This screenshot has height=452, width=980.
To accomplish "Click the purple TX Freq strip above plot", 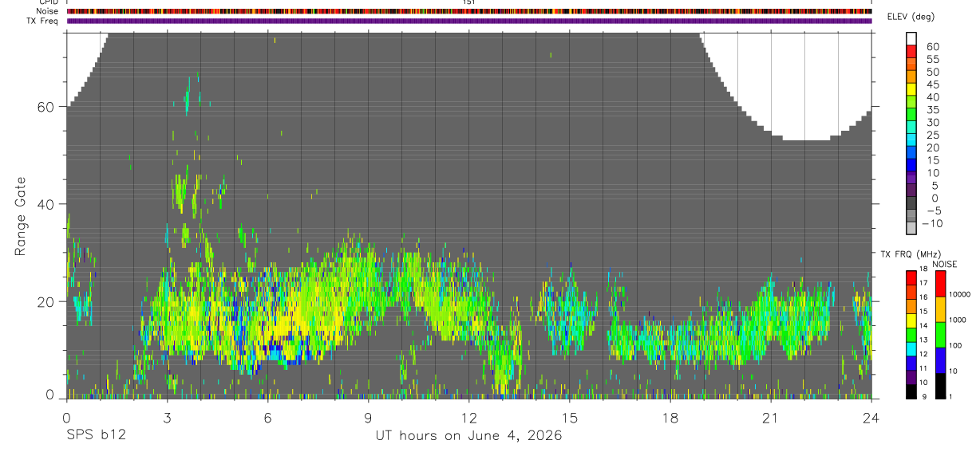I will click(x=469, y=21).
